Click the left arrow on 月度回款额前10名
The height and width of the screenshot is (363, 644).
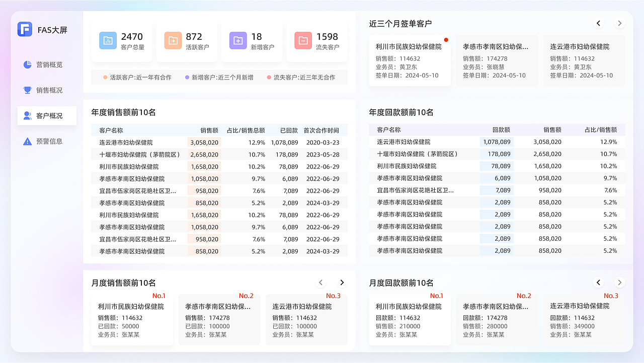598,282
